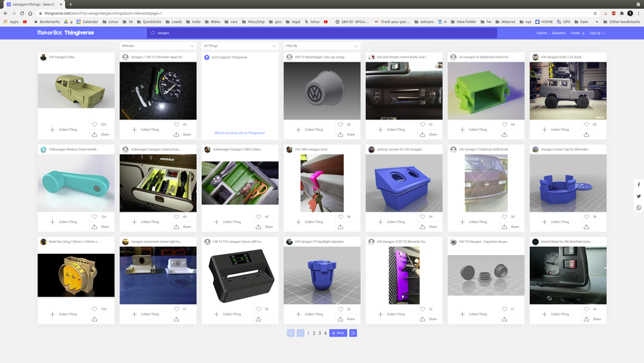
Task: Click heart on VW T3 T25 Syncro diff lock card
Action: 258,309
